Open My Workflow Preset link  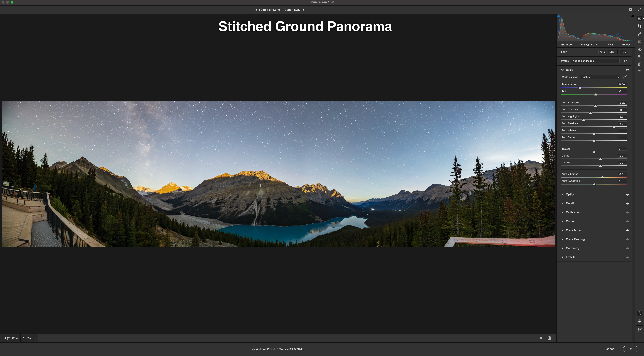278,349
